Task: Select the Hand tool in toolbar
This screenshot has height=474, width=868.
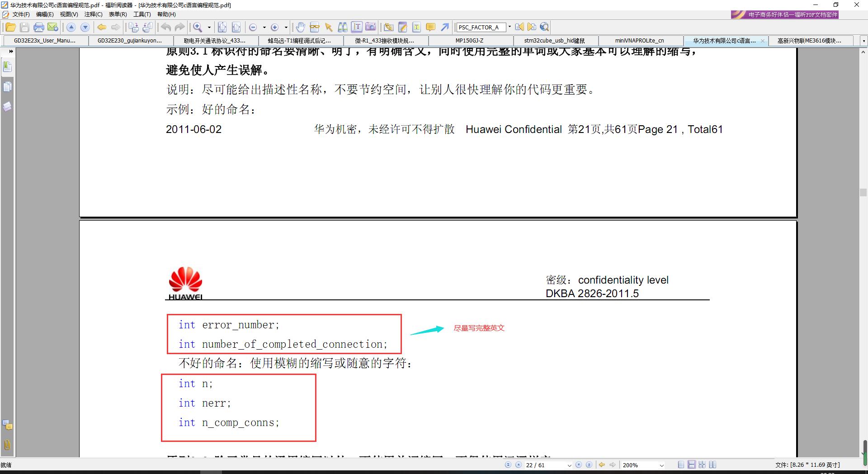Action: (x=301, y=27)
